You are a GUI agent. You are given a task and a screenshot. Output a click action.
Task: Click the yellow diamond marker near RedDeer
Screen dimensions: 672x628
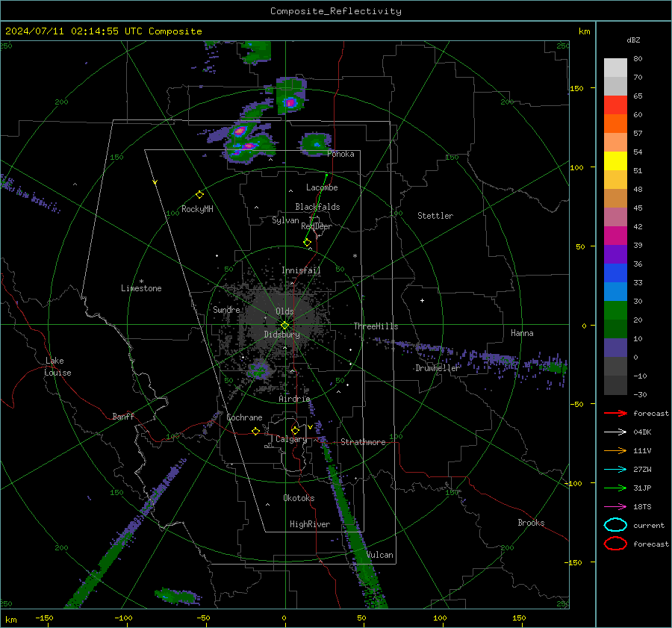pos(308,243)
